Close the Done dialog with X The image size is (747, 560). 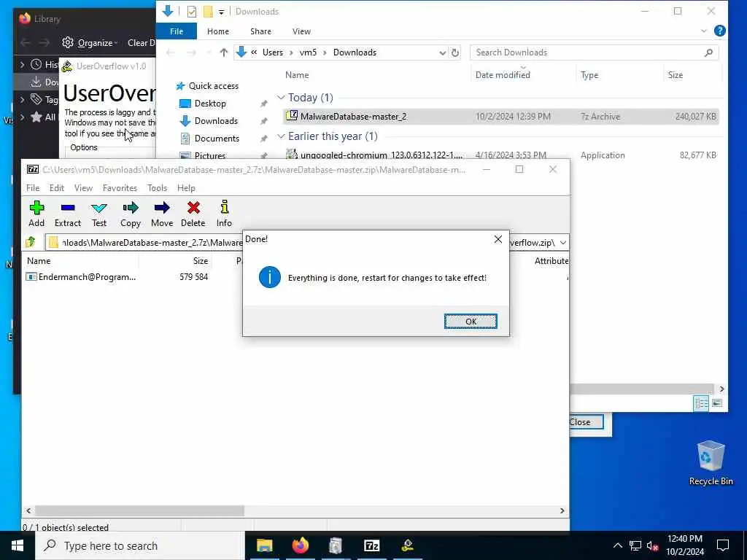click(498, 239)
